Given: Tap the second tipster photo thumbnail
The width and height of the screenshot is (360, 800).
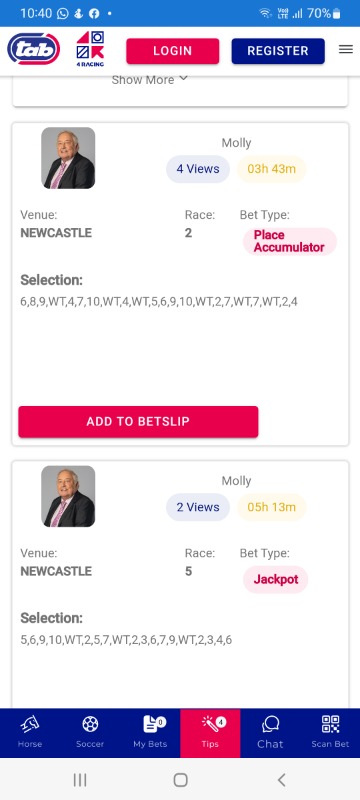Looking at the screenshot, I should pos(68,496).
